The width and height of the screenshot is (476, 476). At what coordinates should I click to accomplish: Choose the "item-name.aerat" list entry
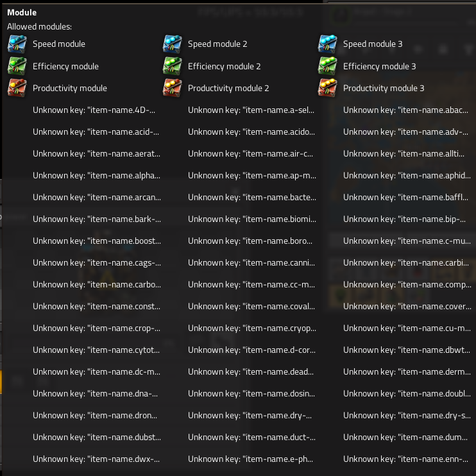click(x=96, y=154)
